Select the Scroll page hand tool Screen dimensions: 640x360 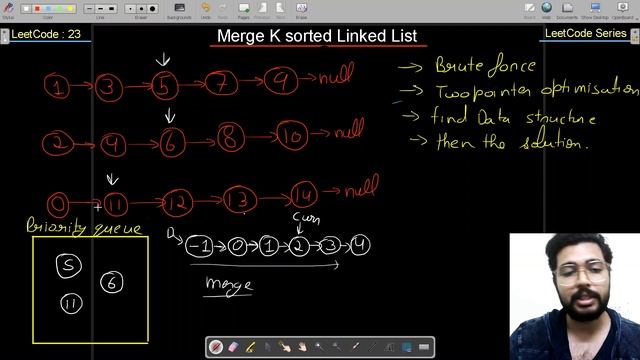pos(302,347)
